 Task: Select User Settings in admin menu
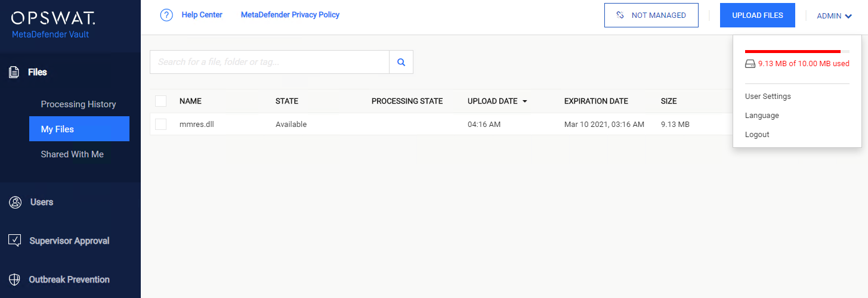click(768, 97)
